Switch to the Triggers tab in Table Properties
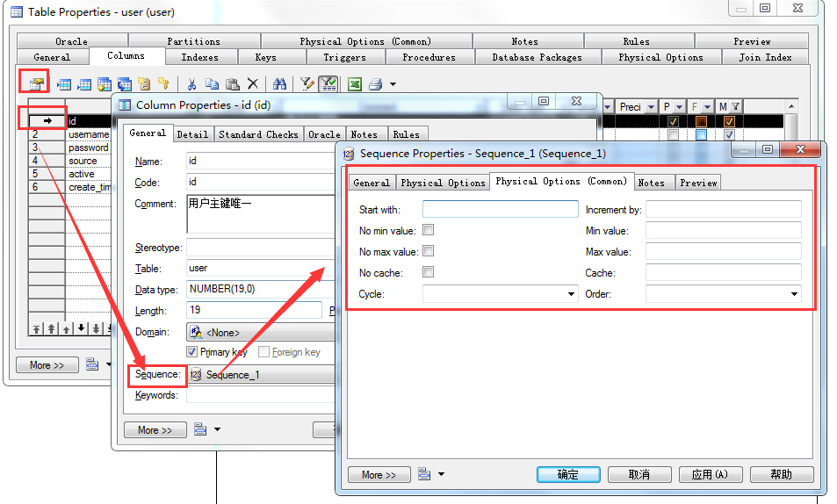The height and width of the screenshot is (504, 837). pyautogui.click(x=345, y=57)
